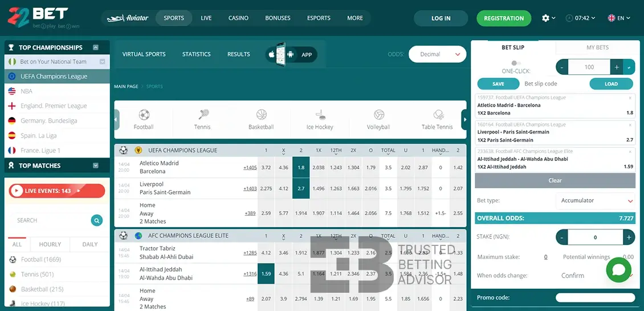Click SAVE bet slip button

[498, 83]
